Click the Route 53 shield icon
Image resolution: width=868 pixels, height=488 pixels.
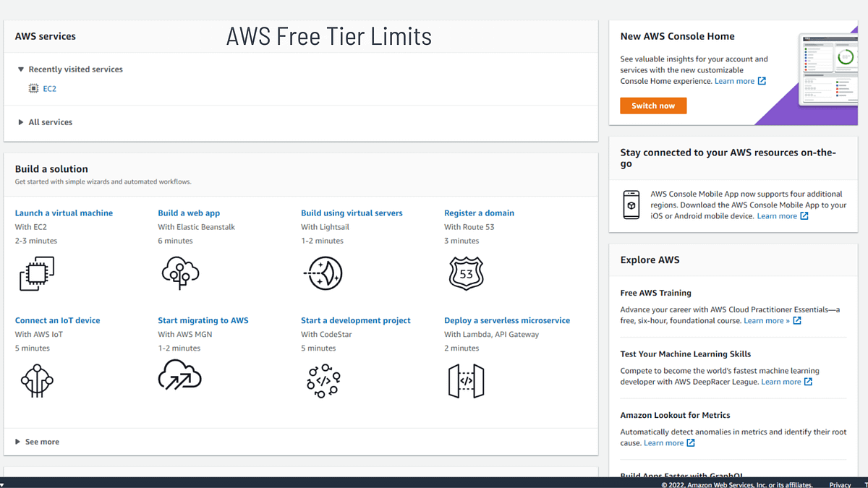467,274
